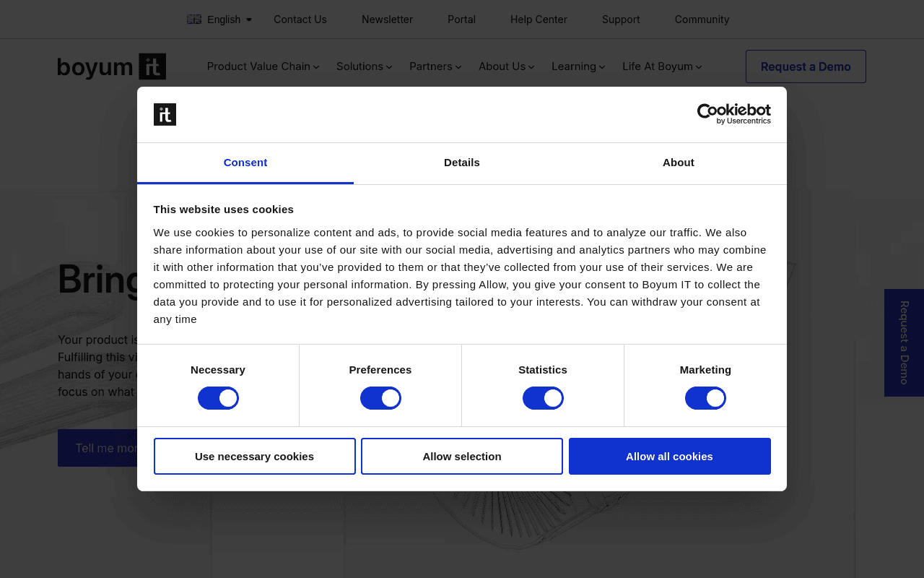Open the English language dropdown
The height and width of the screenshot is (578, 924).
(219, 20)
